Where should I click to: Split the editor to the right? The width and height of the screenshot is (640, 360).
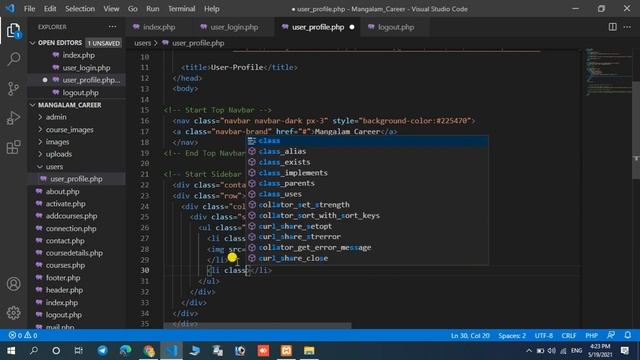(x=612, y=27)
